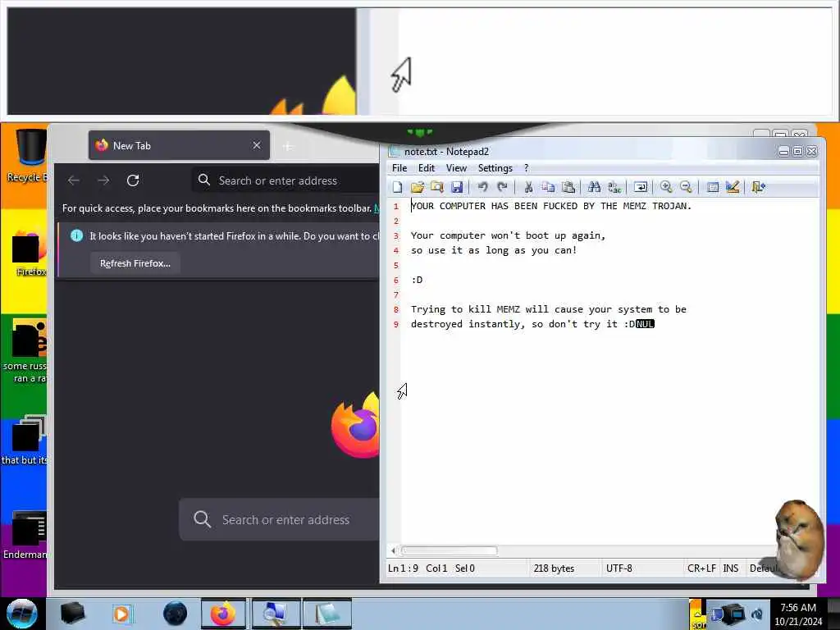Click the Zoom out magnifier icon
840x630 pixels.
[686, 187]
